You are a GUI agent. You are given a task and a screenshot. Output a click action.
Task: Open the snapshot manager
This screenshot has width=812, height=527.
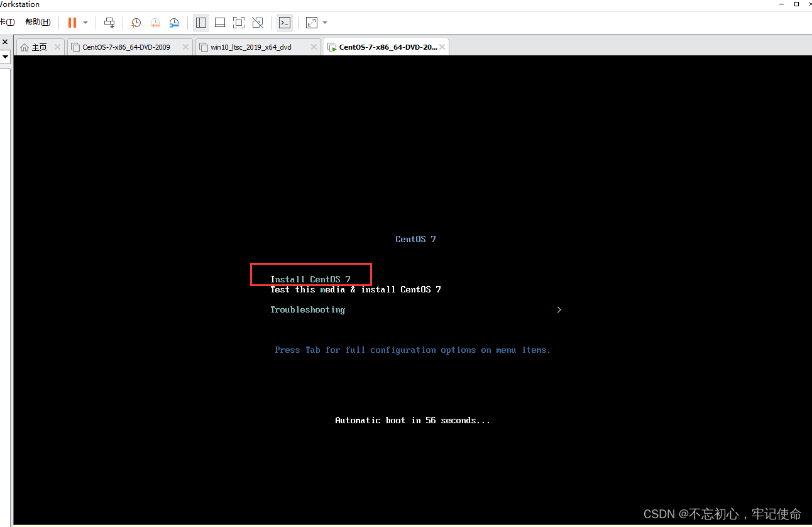tap(174, 23)
